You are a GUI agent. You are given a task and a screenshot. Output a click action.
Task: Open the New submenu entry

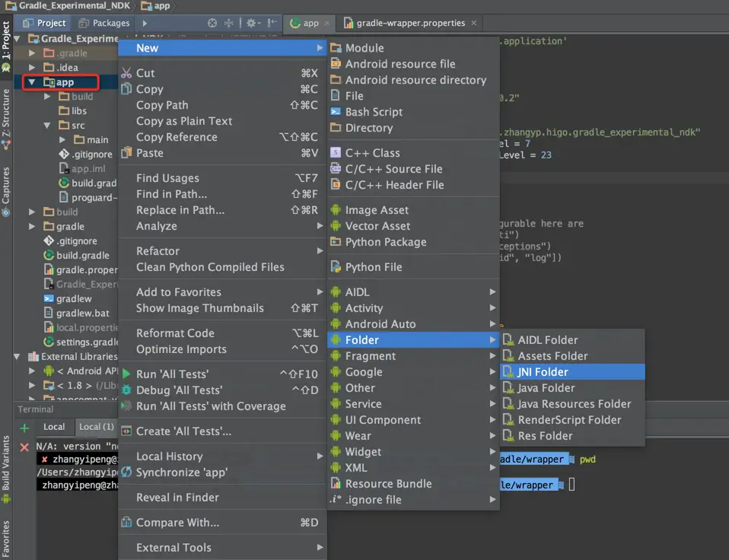223,48
